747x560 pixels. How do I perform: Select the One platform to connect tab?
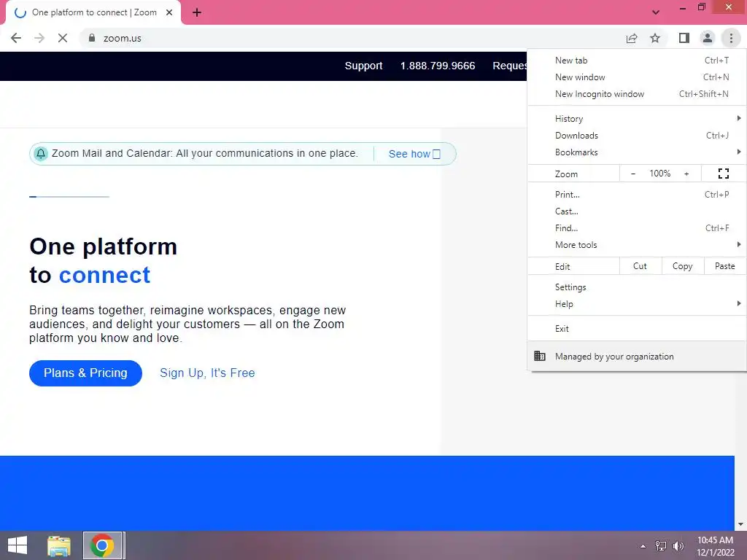click(93, 12)
